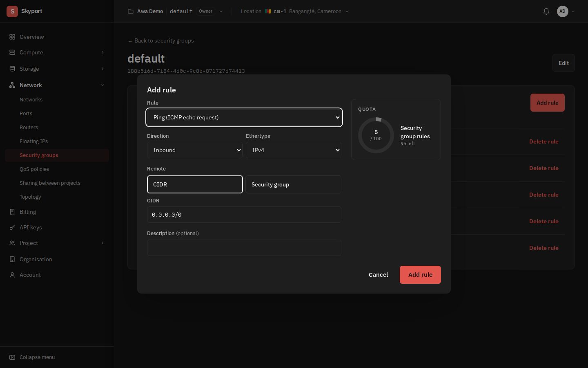Click the project folder icon near Awa Demo

(131, 11)
